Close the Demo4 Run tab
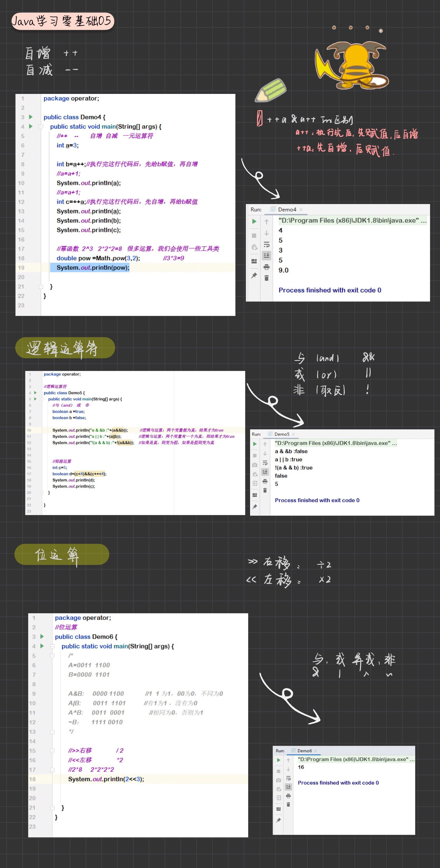The width and height of the screenshot is (440, 868). pyautogui.click(x=301, y=210)
